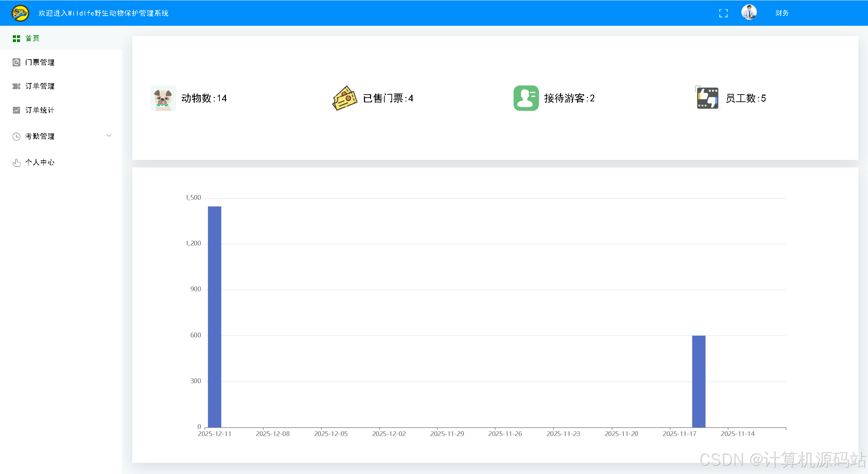This screenshot has height=474, width=868.
Task: Click the 订单管理 coupon icon
Action: tap(16, 86)
